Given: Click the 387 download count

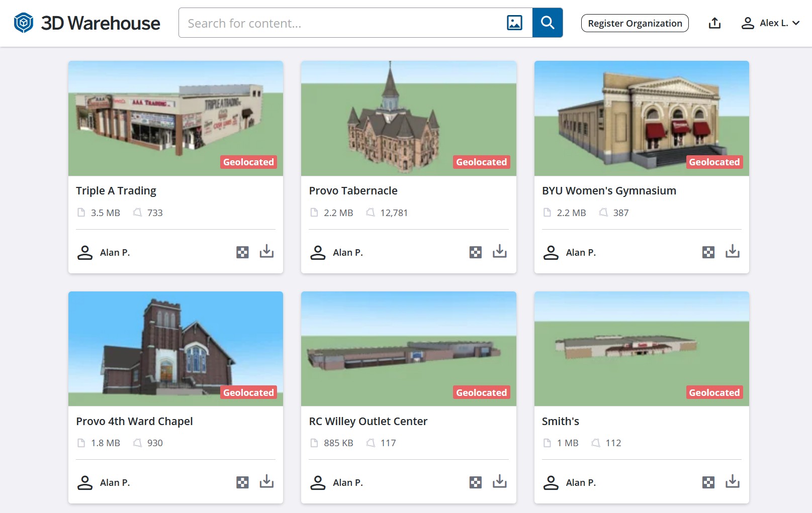Looking at the screenshot, I should coord(621,213).
